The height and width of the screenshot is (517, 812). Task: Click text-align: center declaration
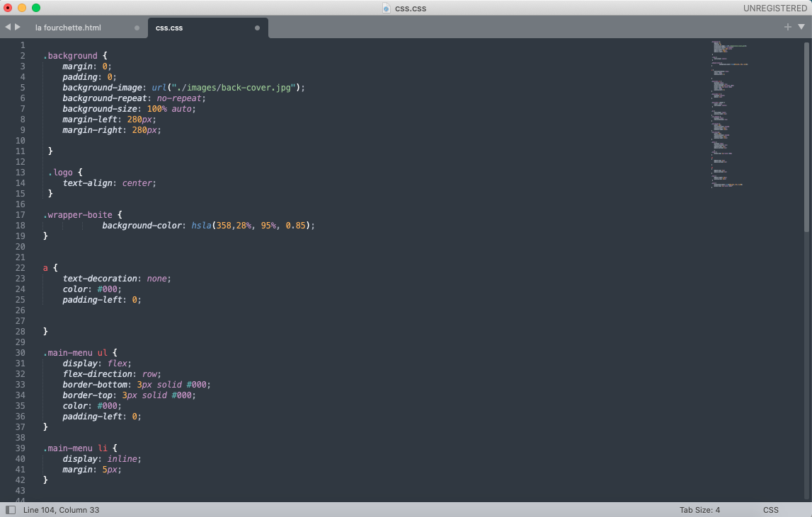(109, 183)
